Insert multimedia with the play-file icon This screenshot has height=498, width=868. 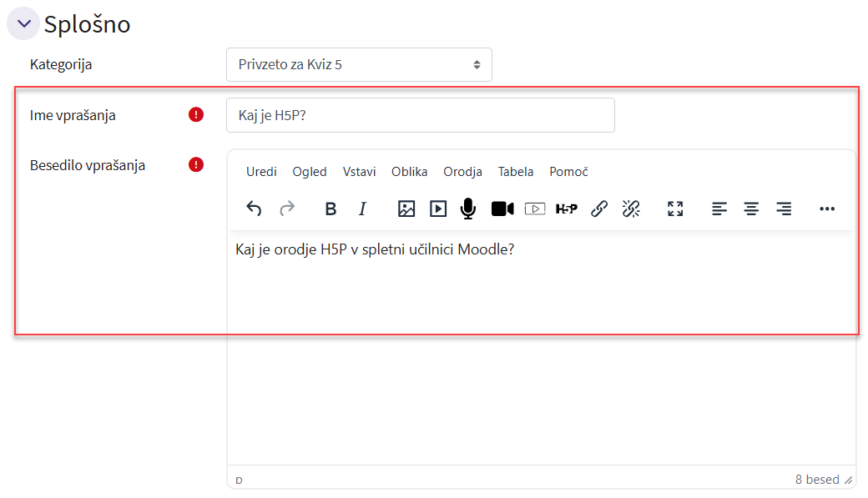(438, 209)
